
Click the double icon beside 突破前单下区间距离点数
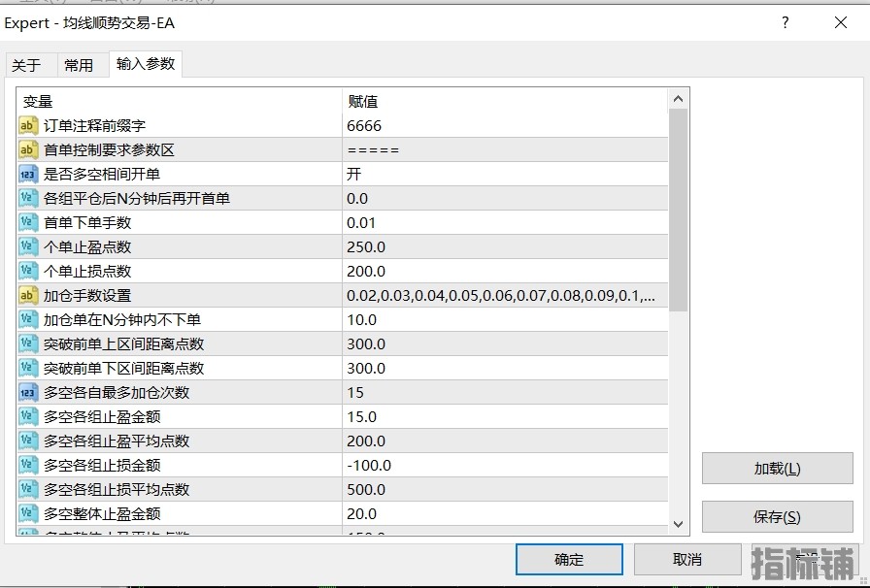[x=28, y=369]
